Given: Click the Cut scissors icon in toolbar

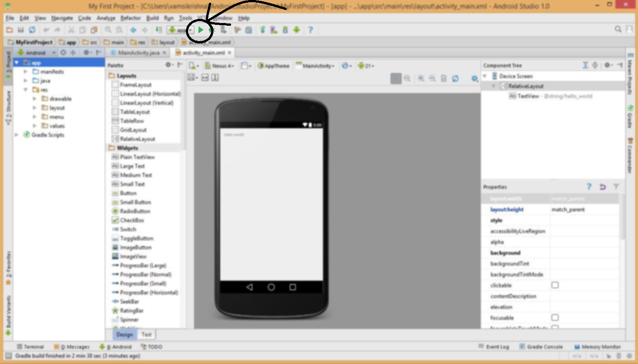Looking at the screenshot, I should point(71,30).
